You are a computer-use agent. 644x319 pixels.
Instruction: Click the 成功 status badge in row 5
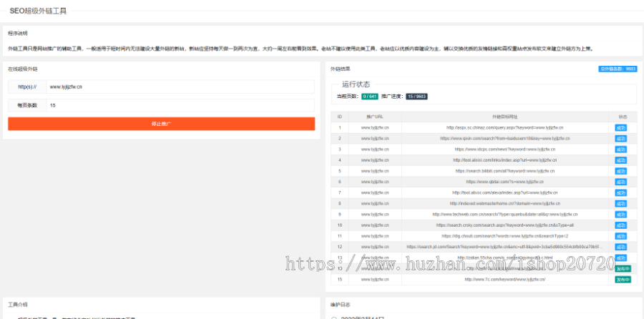click(x=620, y=171)
